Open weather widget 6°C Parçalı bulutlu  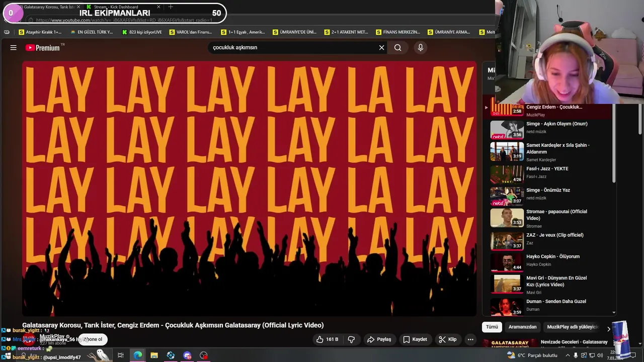tap(533, 355)
